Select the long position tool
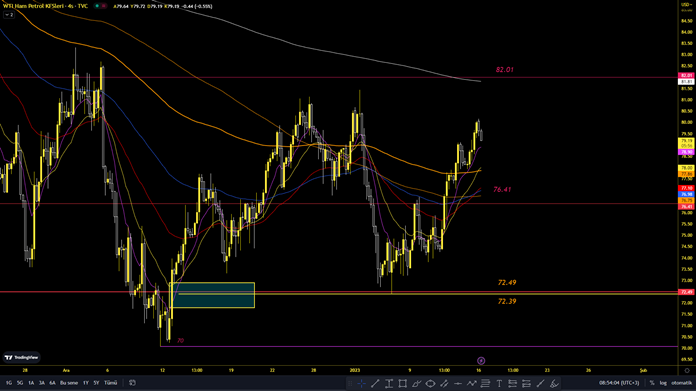The image size is (696, 391). pyautogui.click(x=513, y=383)
